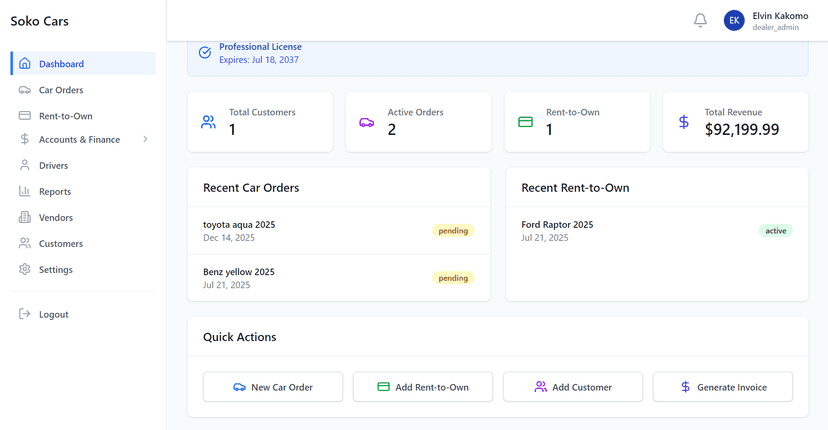Go to Rent-to-Own in sidebar
This screenshot has height=430, width=828.
point(65,116)
